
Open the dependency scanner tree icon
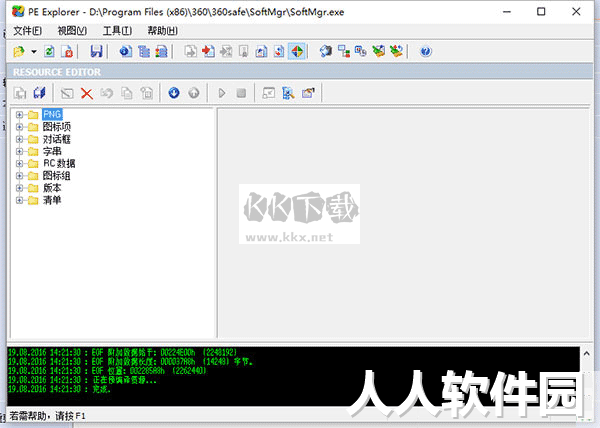(x=344, y=51)
